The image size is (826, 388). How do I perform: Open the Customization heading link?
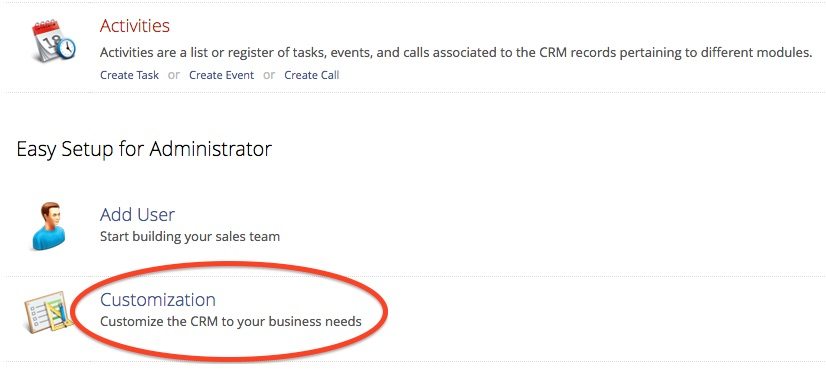pos(158,300)
